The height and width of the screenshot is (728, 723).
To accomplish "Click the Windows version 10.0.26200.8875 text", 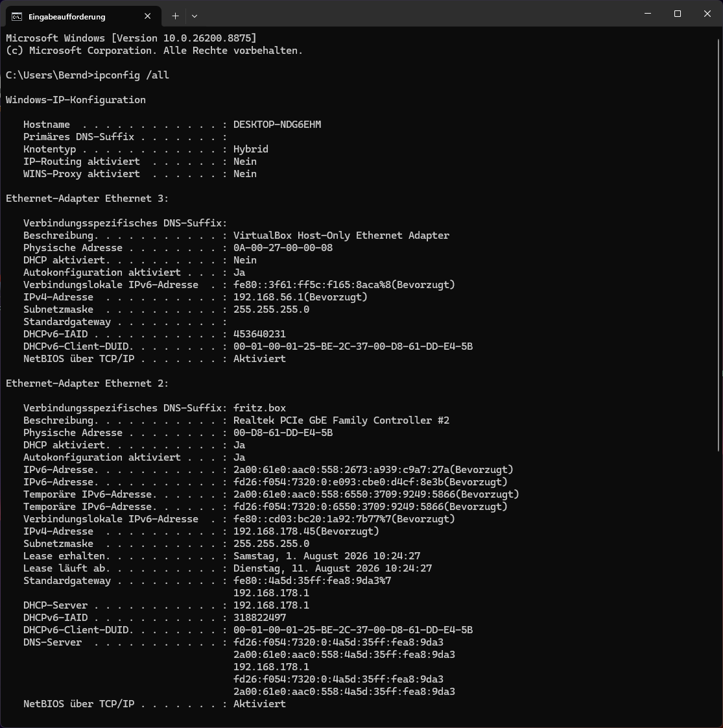I will click(206, 38).
